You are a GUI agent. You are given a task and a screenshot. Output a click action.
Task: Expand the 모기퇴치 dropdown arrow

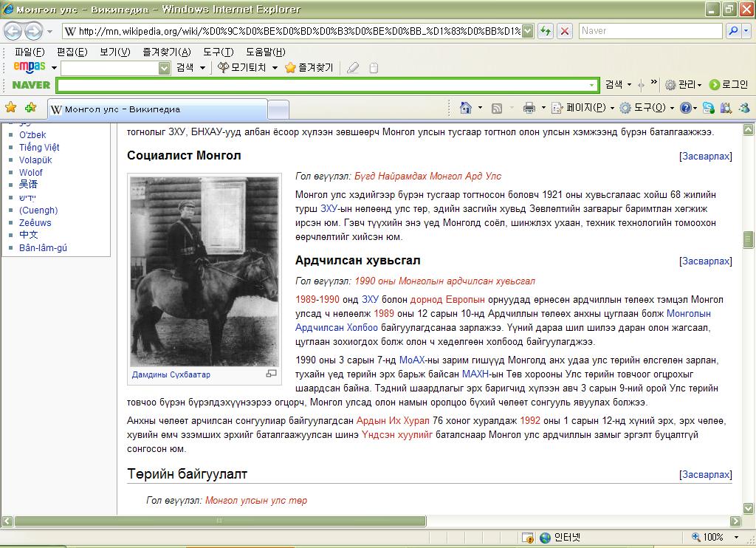click(275, 68)
